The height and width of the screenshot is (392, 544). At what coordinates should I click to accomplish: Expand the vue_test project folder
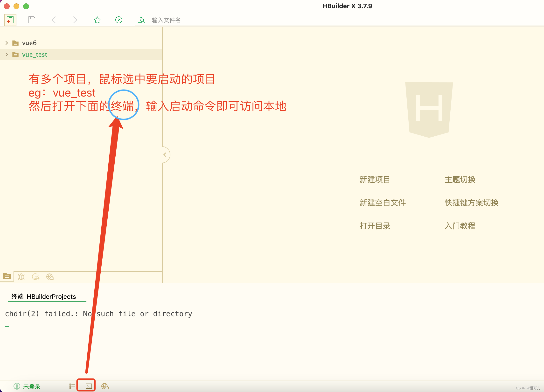tap(7, 55)
